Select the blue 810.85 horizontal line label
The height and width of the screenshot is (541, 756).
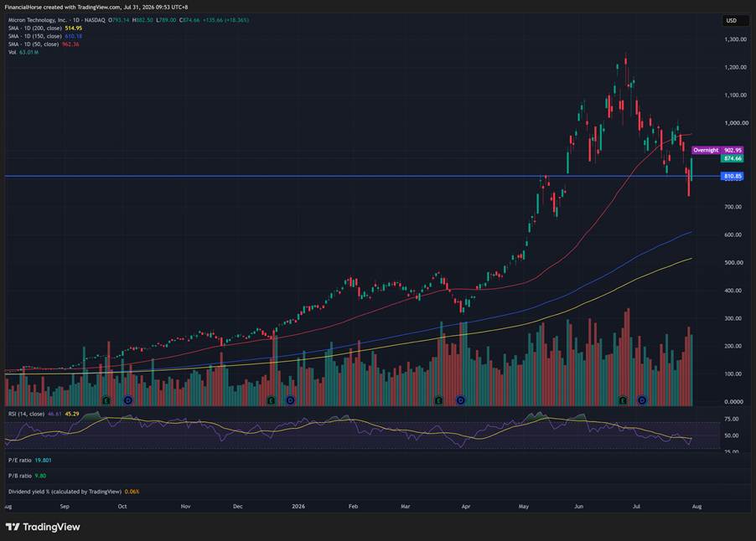[x=733, y=177]
